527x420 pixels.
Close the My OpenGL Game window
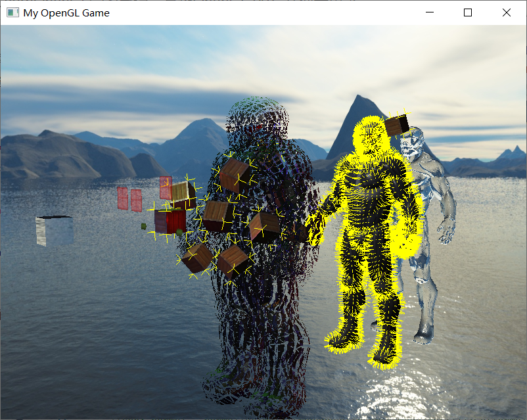(x=506, y=12)
